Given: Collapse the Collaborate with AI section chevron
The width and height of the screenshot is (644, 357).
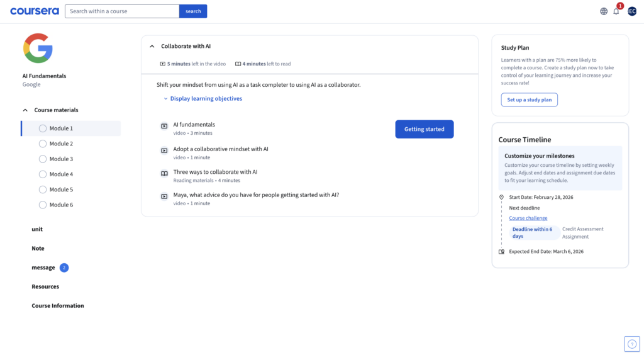Looking at the screenshot, I should pos(152,47).
